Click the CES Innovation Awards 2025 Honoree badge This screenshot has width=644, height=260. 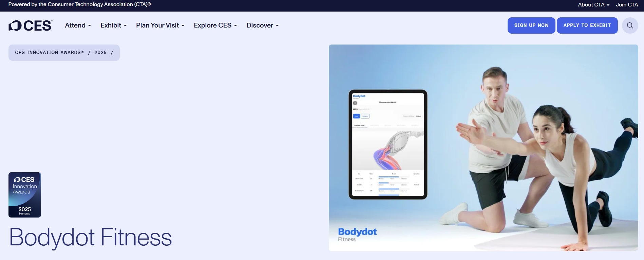tap(25, 195)
